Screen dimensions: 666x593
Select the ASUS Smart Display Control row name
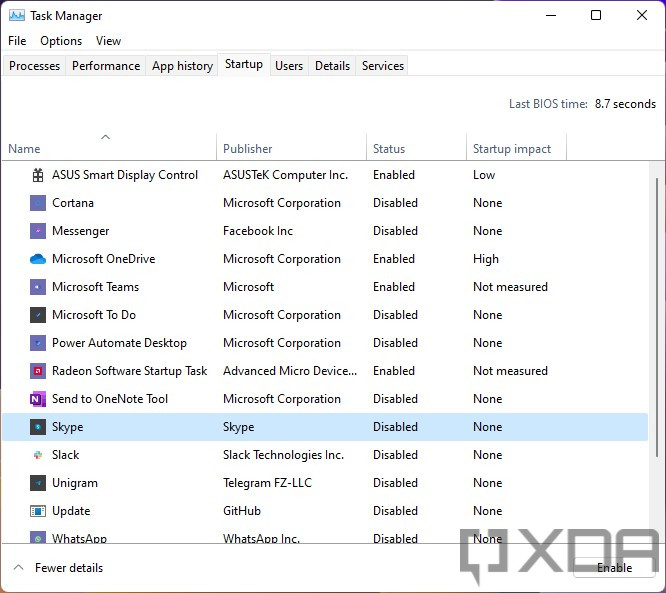coord(125,175)
